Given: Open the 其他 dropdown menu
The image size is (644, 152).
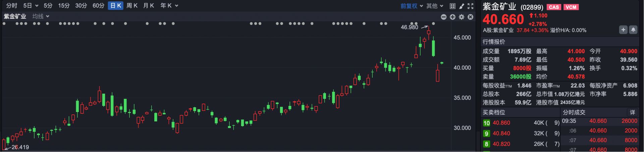Looking at the screenshot, I should tap(435, 6).
